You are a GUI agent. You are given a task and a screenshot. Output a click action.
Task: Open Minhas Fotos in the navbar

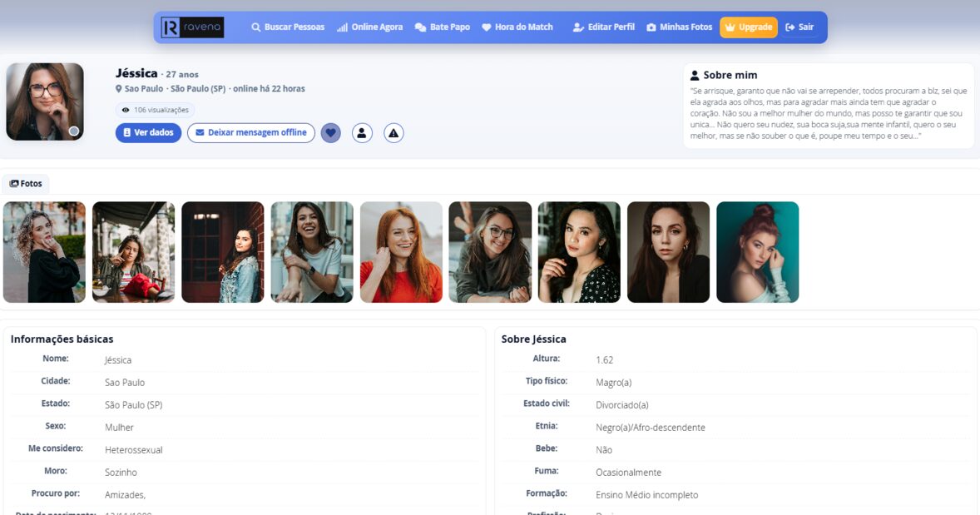click(x=679, y=27)
